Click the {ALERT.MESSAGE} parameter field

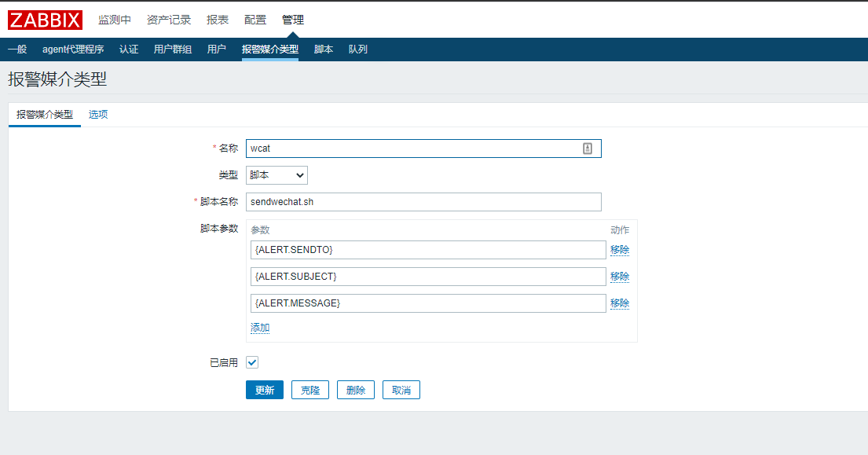[428, 303]
